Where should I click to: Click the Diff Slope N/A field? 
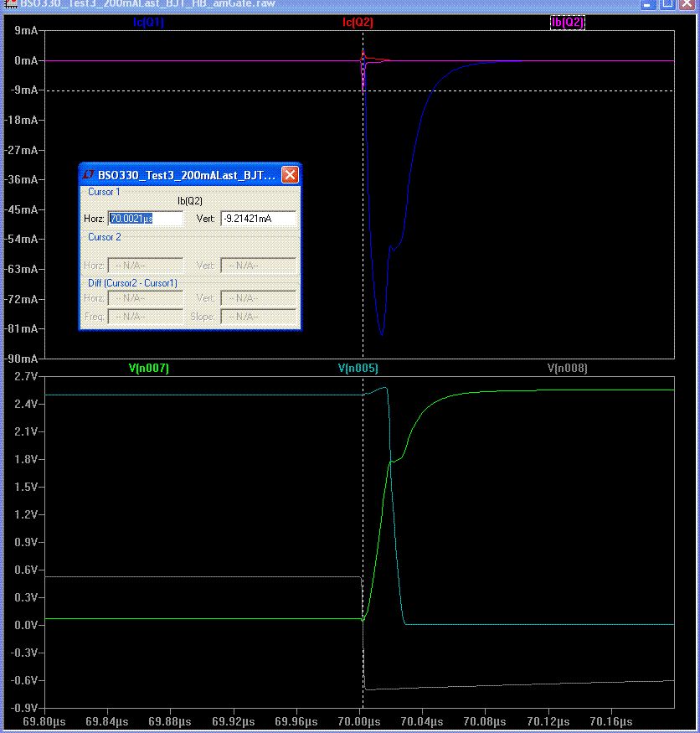[x=258, y=317]
